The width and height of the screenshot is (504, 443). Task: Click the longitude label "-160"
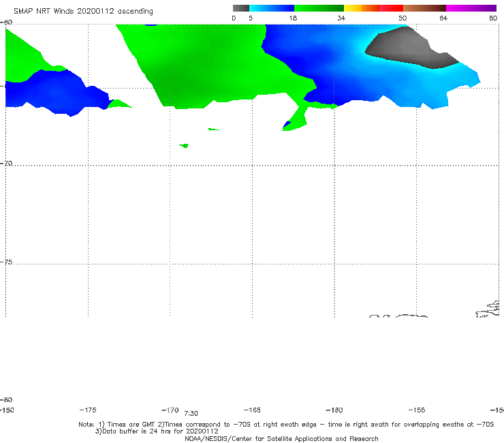[x=334, y=410]
